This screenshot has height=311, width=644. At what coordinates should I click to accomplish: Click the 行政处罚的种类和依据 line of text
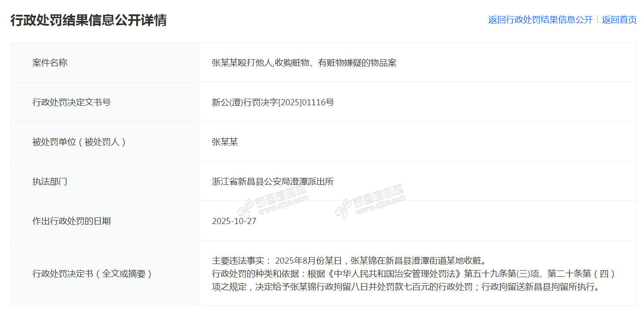pyautogui.click(x=413, y=274)
